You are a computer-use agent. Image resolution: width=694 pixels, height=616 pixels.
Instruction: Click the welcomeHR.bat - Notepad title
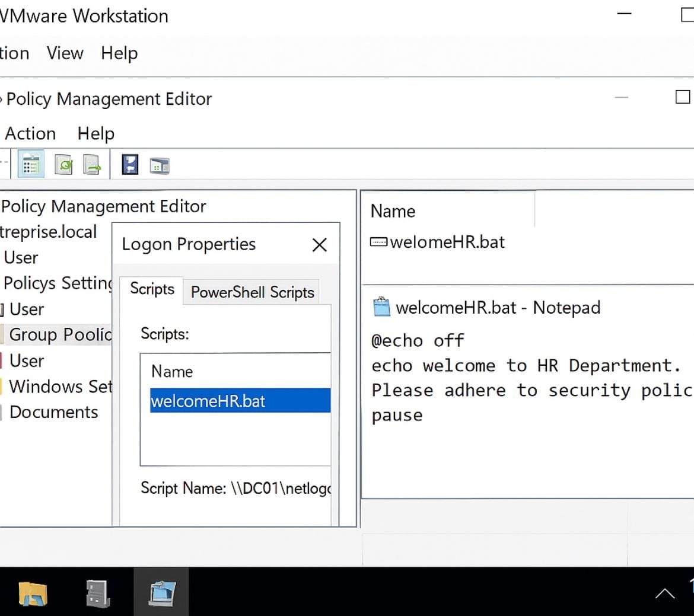(498, 308)
